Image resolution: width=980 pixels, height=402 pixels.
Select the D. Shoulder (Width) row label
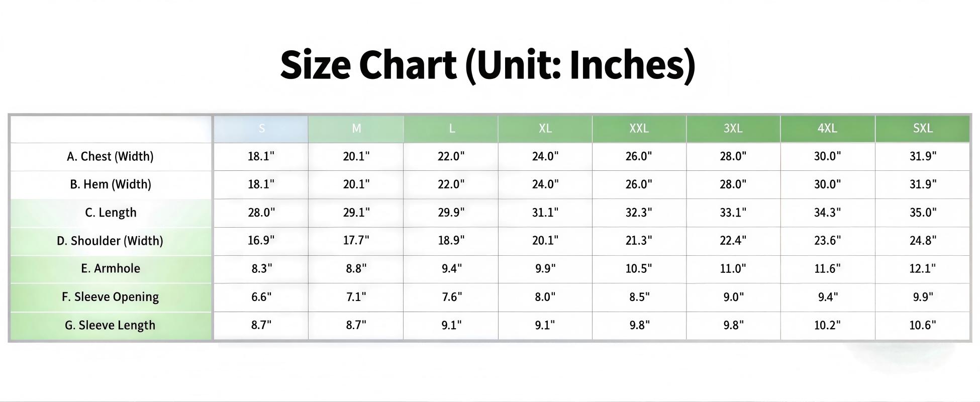tap(110, 241)
